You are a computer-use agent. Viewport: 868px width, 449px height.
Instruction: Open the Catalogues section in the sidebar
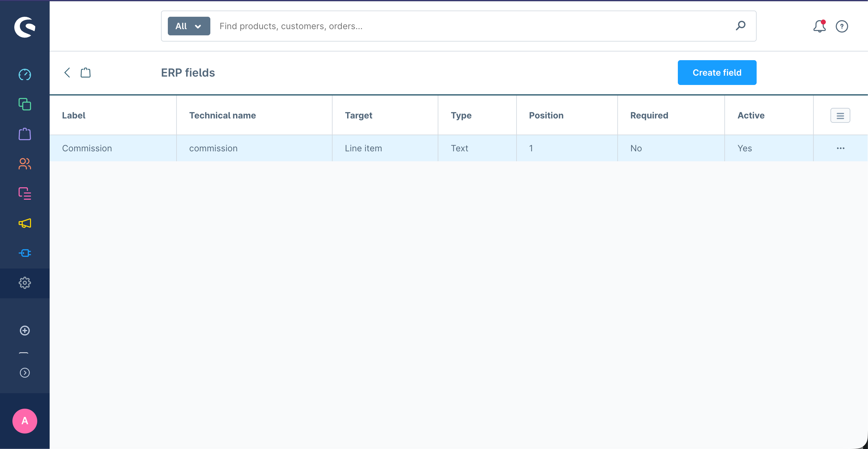[x=25, y=104]
